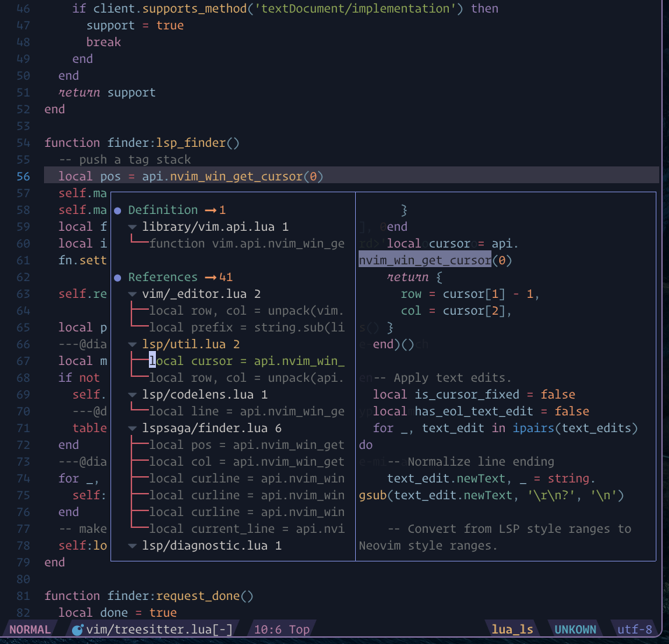Collapse the library/vim.api.lua group

pos(133,227)
